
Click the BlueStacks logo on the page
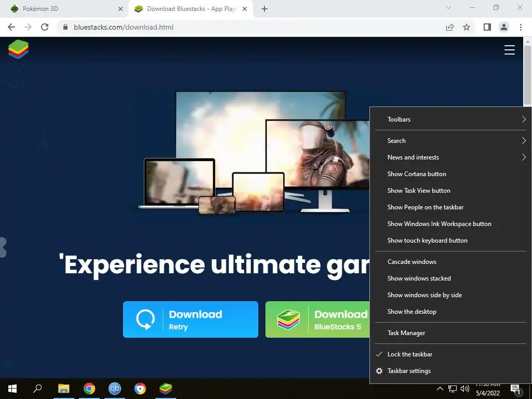click(18, 49)
